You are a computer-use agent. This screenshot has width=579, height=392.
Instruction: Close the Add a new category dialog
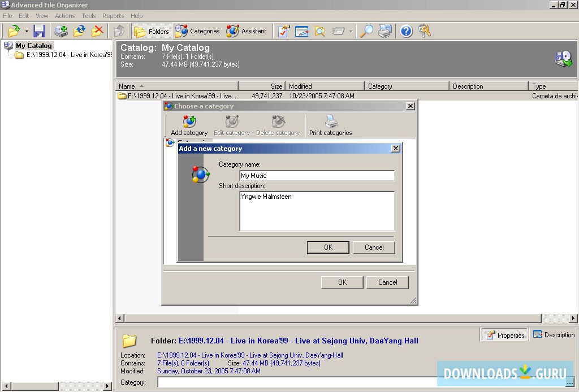point(395,148)
